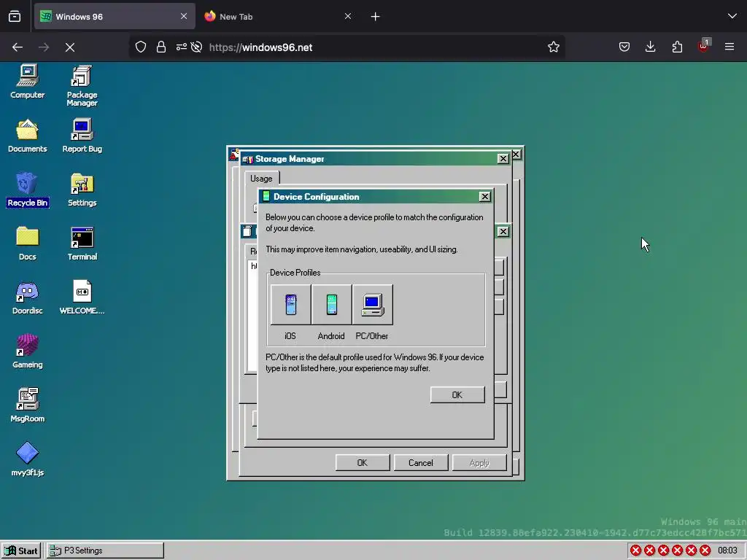747x560 pixels.
Task: Select the Docs folder icon
Action: 27,244
